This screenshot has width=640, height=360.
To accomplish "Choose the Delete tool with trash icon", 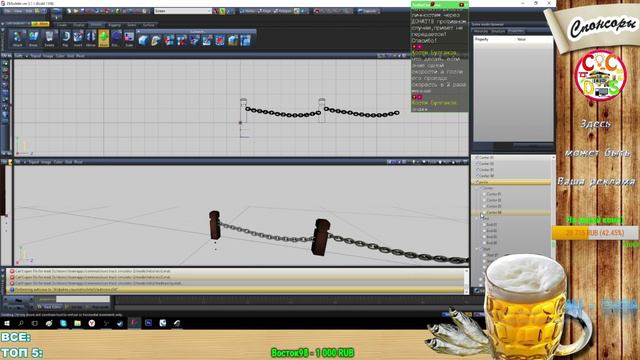I will (49, 39).
